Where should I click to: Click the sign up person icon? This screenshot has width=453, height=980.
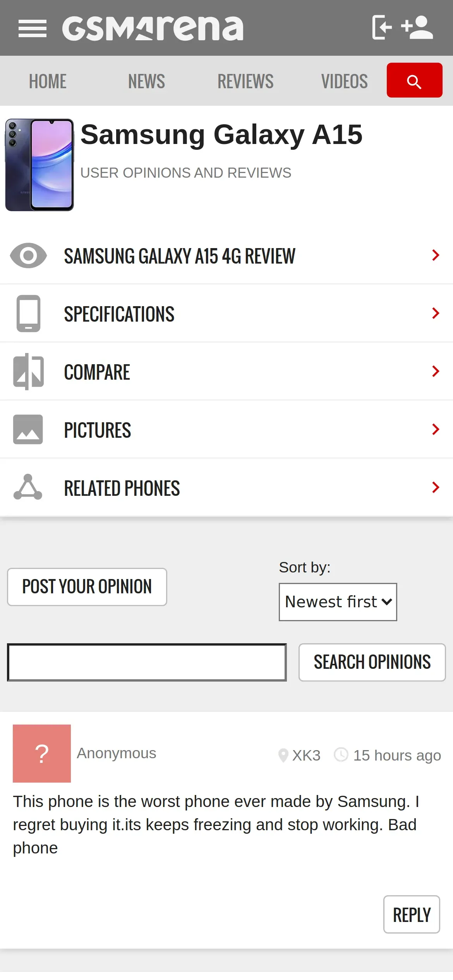(x=417, y=27)
